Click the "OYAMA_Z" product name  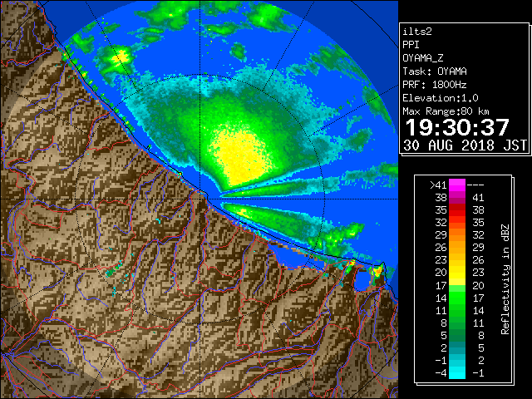423,58
